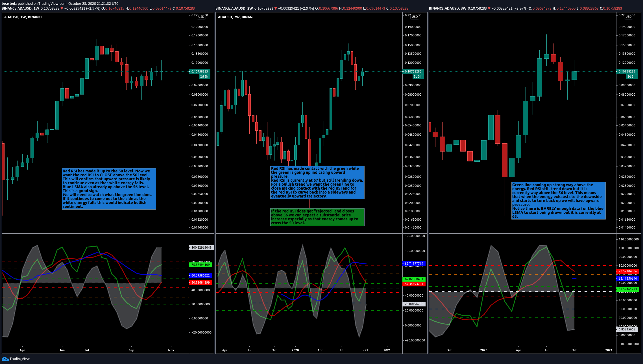Click the gray indicator value 6.85815665
The width and height of the screenshot is (643, 364).
627,329
